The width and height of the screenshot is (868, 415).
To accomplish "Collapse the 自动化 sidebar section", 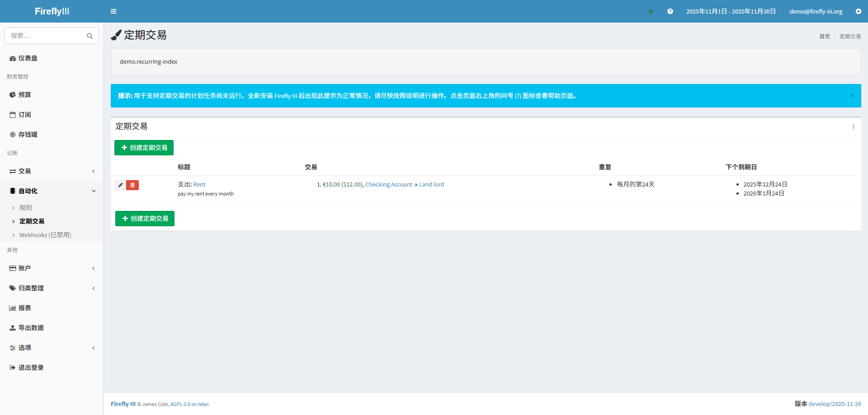I will pos(52,191).
